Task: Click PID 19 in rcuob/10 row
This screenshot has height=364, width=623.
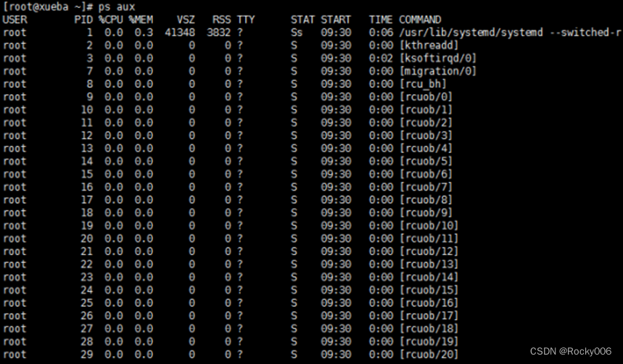Action: [86, 226]
